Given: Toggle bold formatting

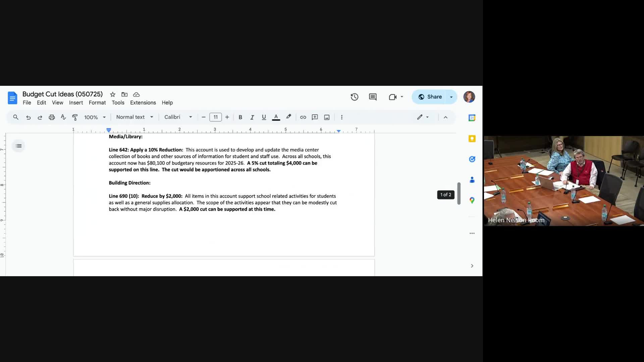Looking at the screenshot, I should click(240, 117).
